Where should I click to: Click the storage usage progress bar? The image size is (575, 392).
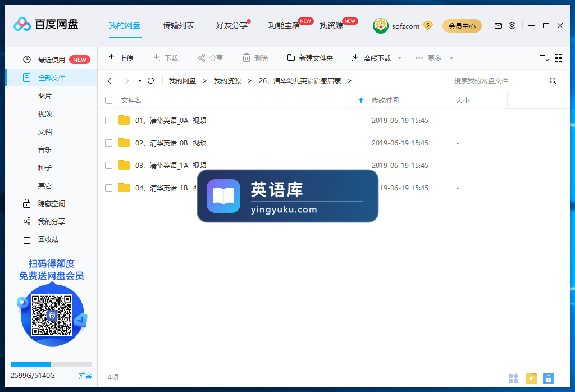pyautogui.click(x=51, y=364)
